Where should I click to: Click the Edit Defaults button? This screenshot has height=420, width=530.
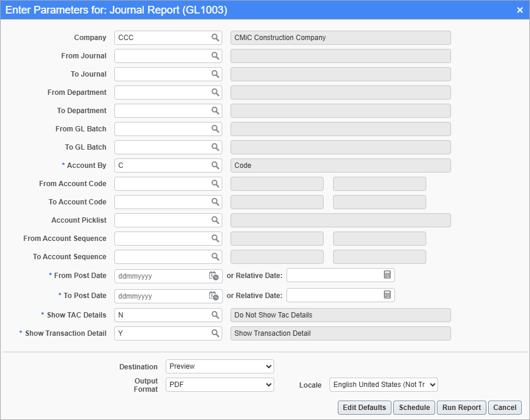point(364,407)
